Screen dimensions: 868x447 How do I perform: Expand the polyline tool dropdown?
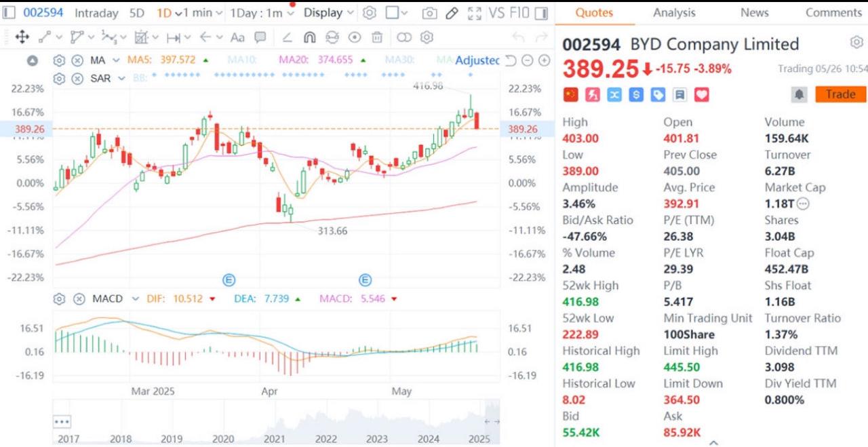click(x=93, y=37)
